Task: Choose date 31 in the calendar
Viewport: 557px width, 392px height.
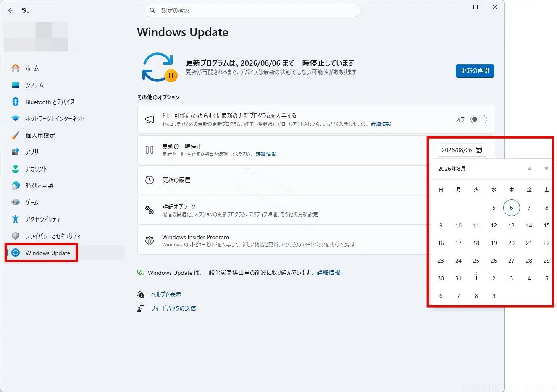Action: pyautogui.click(x=458, y=278)
